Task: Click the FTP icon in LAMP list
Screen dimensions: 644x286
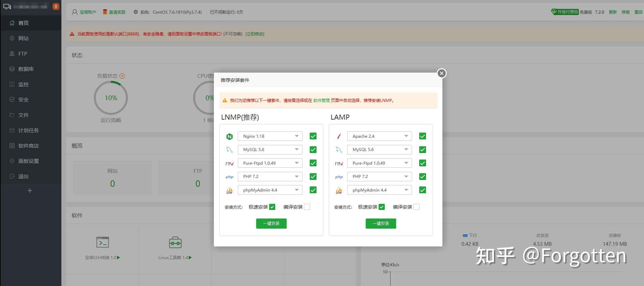Action: (339, 164)
